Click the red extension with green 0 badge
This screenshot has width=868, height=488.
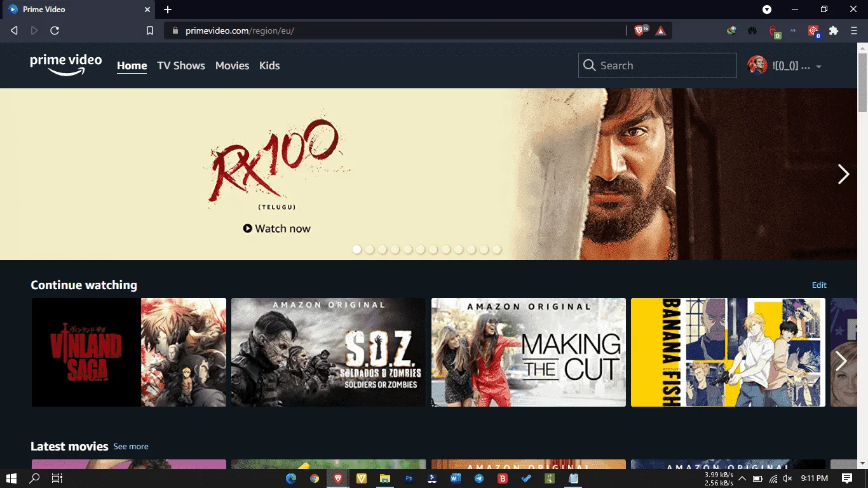click(774, 31)
